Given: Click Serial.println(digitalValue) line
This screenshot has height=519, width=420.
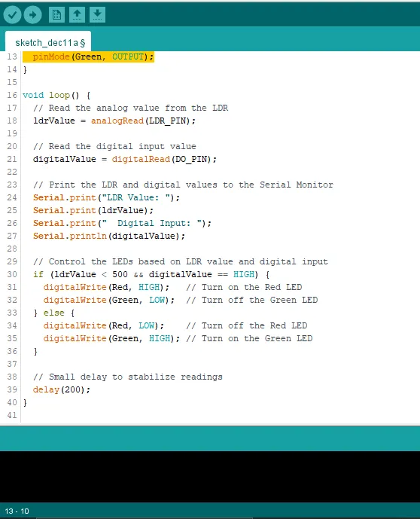Looking at the screenshot, I should [109, 236].
